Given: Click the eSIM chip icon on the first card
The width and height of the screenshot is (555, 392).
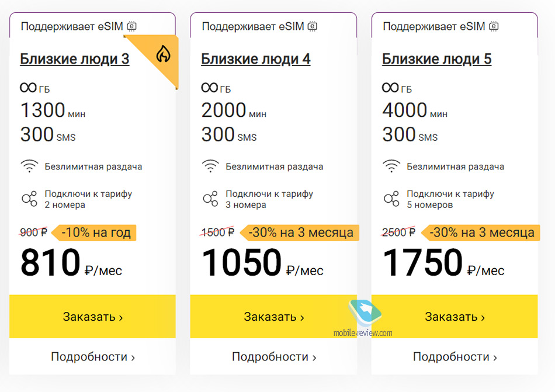Looking at the screenshot, I should pyautogui.click(x=131, y=26).
